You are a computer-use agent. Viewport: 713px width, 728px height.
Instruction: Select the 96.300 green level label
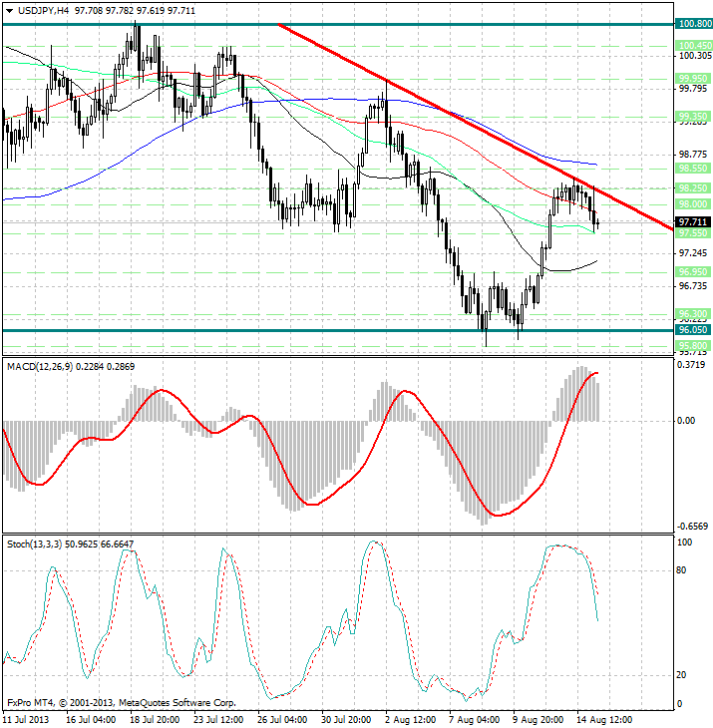click(x=693, y=314)
